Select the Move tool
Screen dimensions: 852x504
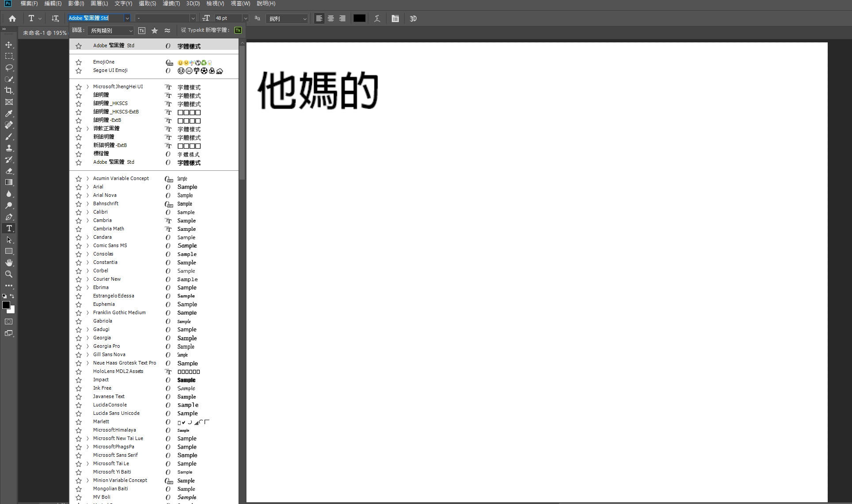9,45
